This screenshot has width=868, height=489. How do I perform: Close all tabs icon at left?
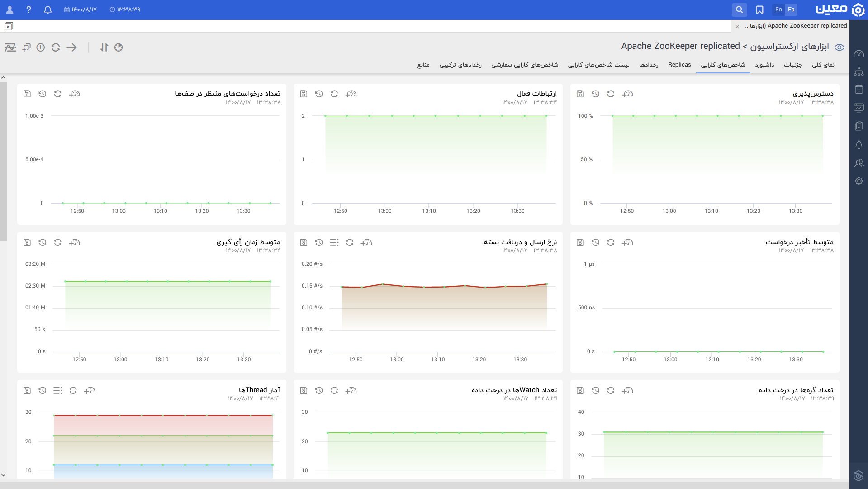(x=9, y=26)
